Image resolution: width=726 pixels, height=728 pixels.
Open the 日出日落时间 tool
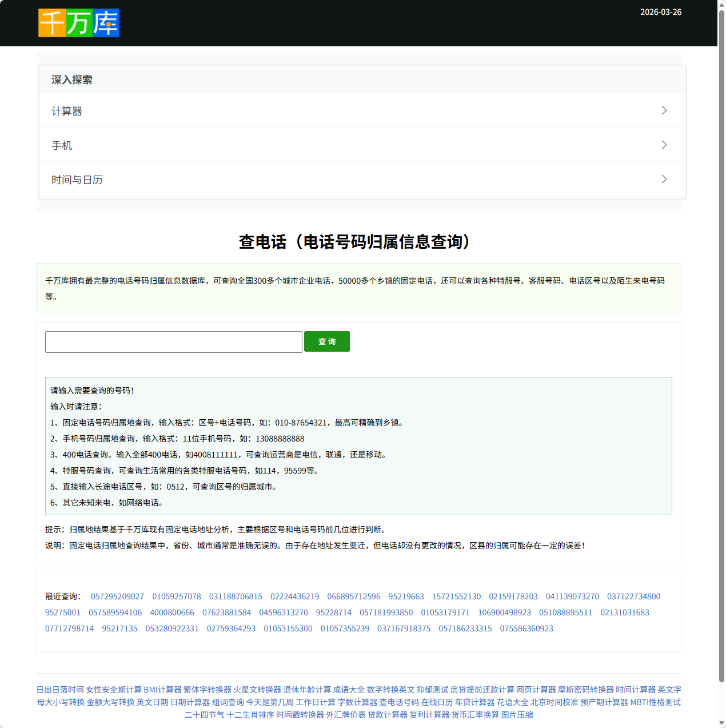(x=59, y=690)
